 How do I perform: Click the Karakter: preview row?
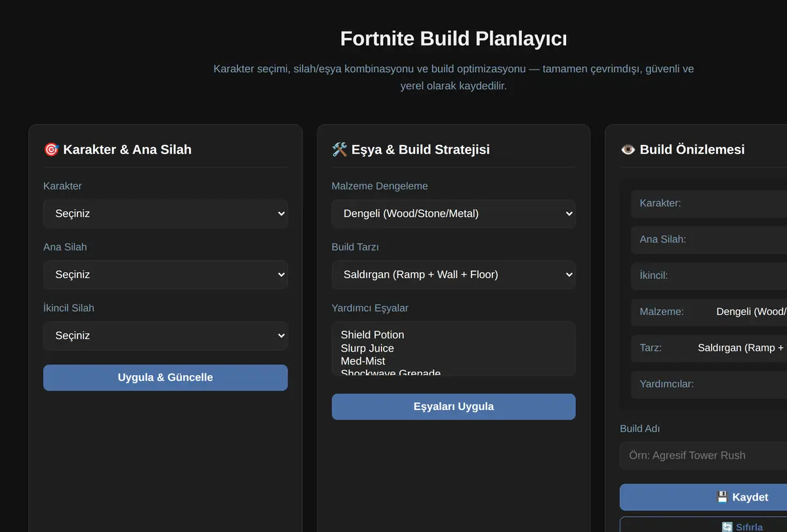(709, 203)
